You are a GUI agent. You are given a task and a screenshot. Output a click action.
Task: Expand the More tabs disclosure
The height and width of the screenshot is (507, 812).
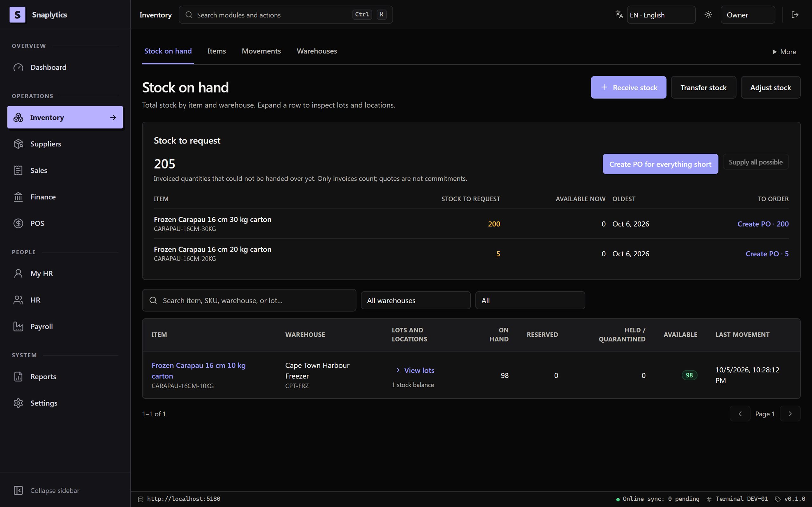click(784, 52)
